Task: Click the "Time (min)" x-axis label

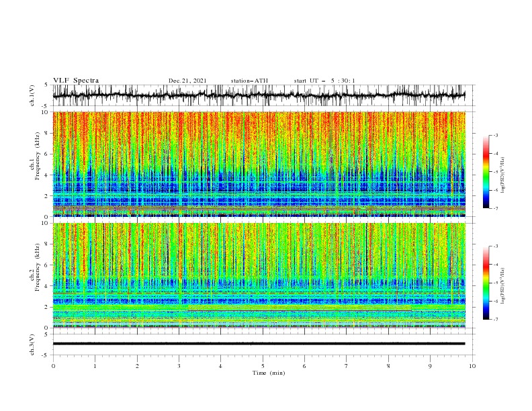Action: click(x=269, y=373)
